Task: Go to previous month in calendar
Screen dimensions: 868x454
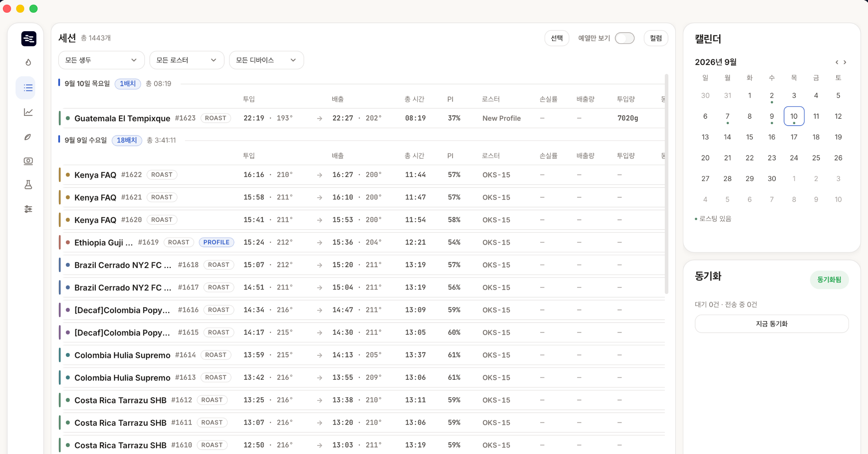Action: pyautogui.click(x=837, y=62)
